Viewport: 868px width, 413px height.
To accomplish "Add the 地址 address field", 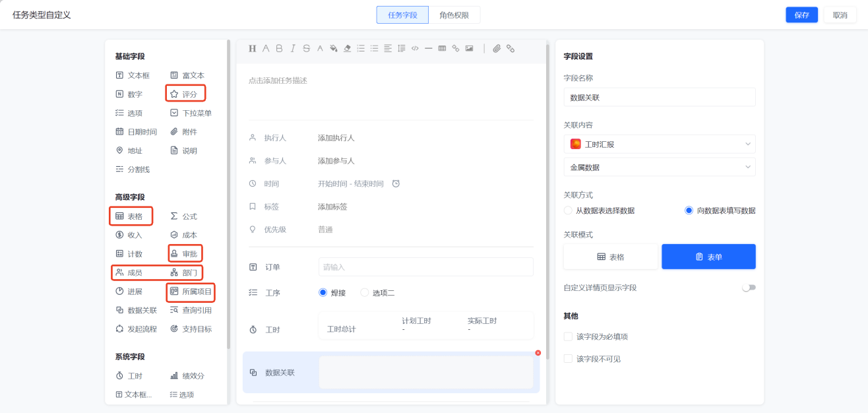I will point(129,150).
